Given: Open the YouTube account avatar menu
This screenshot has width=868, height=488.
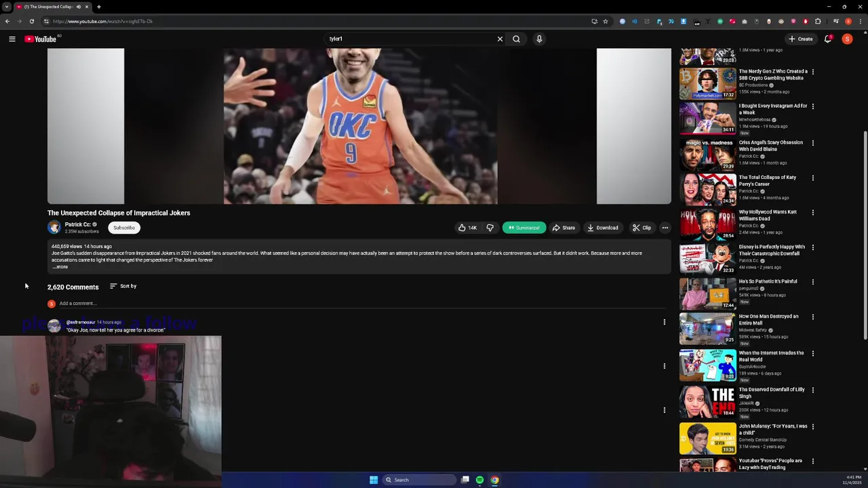Looking at the screenshot, I should coord(847,39).
